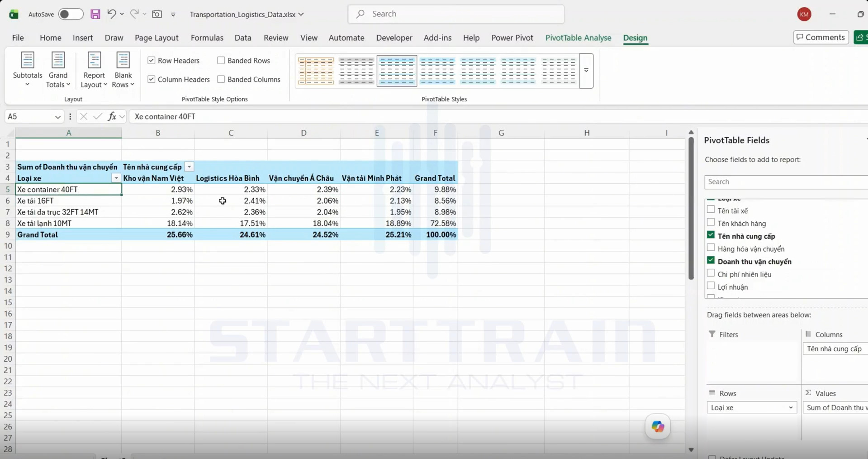Open the Grand Totals layout menu

(58, 69)
